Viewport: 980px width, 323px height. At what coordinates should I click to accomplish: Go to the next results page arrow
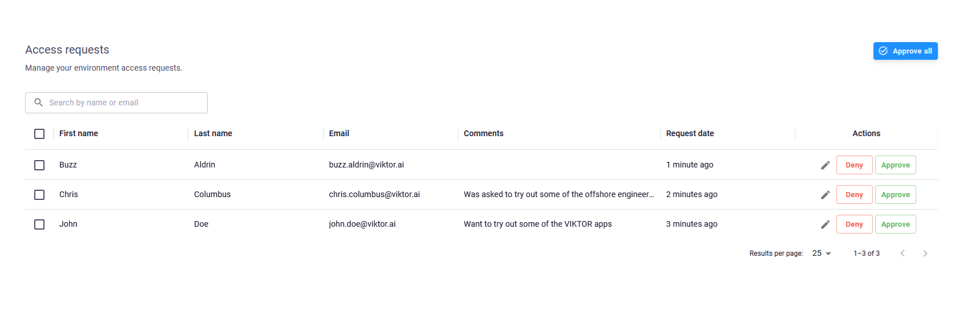925,254
